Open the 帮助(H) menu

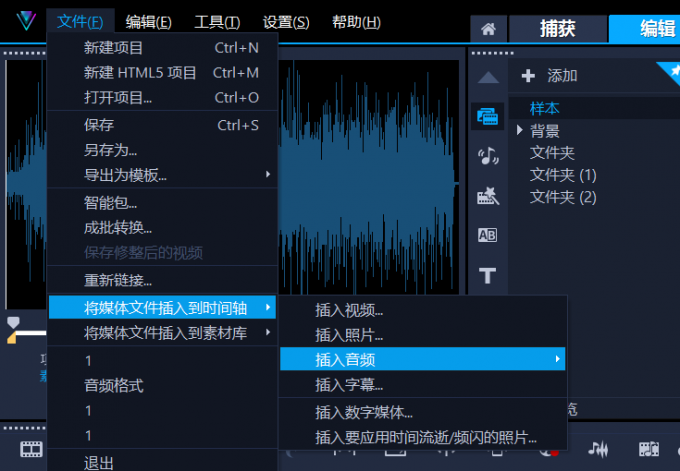click(x=356, y=22)
